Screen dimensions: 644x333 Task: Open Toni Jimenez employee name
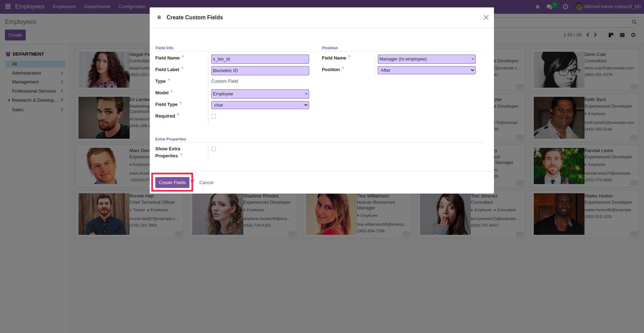[484, 196]
